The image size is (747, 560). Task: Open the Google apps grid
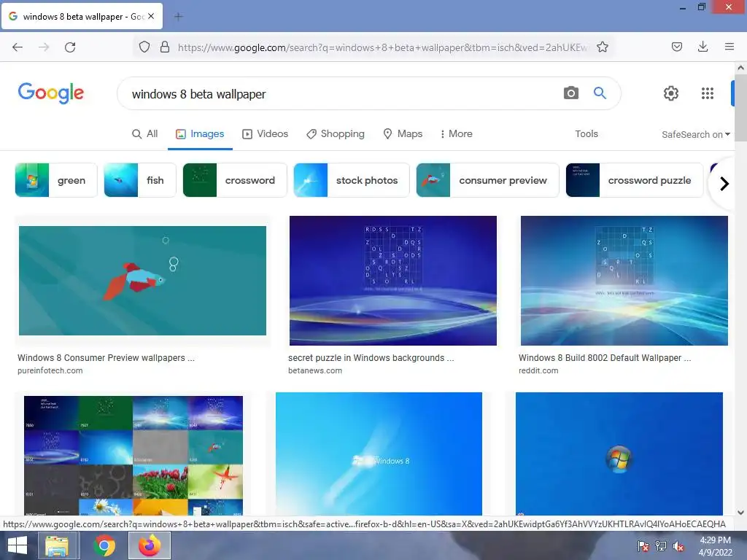(x=708, y=93)
